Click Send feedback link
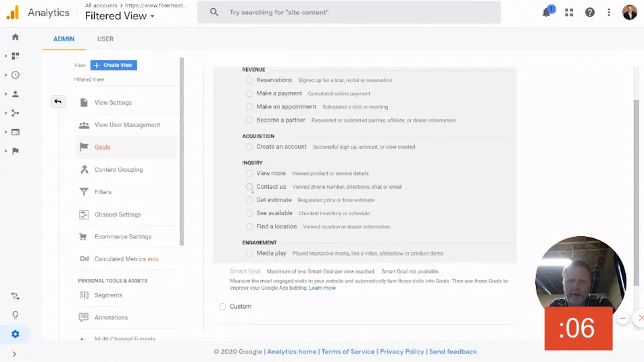The image size is (644, 362). pyautogui.click(x=453, y=352)
